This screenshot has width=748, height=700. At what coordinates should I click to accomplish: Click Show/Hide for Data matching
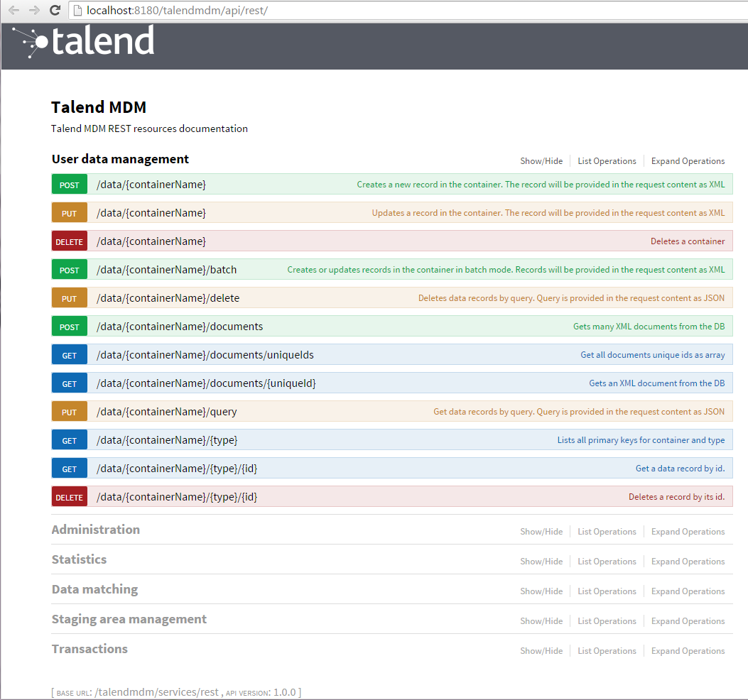(x=541, y=591)
